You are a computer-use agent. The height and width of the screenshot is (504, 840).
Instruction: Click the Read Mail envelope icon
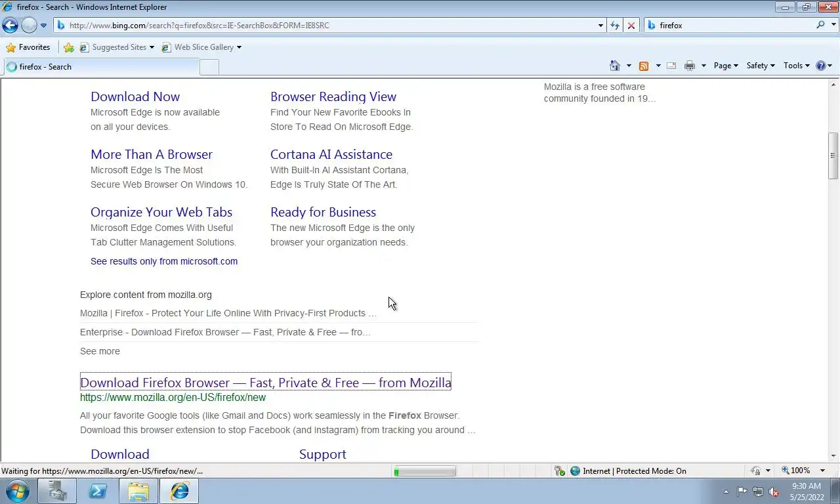[671, 66]
